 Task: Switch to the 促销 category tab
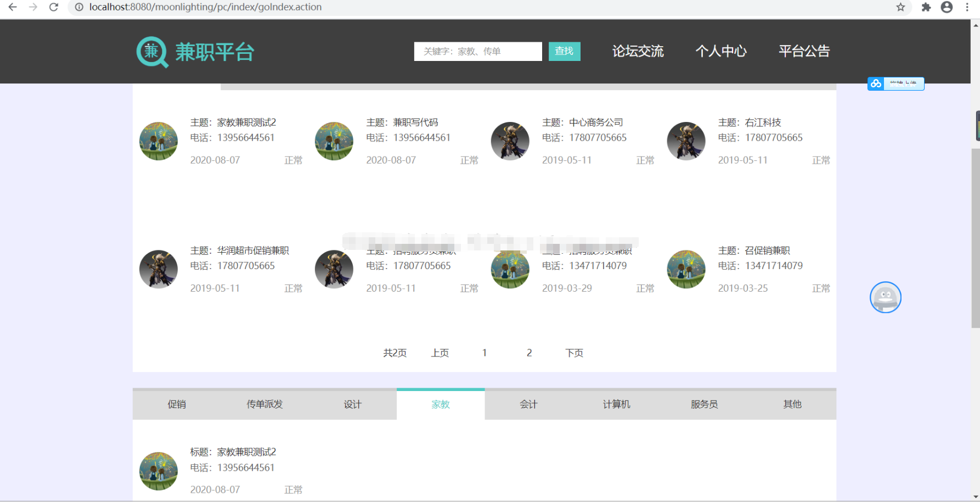coord(177,404)
